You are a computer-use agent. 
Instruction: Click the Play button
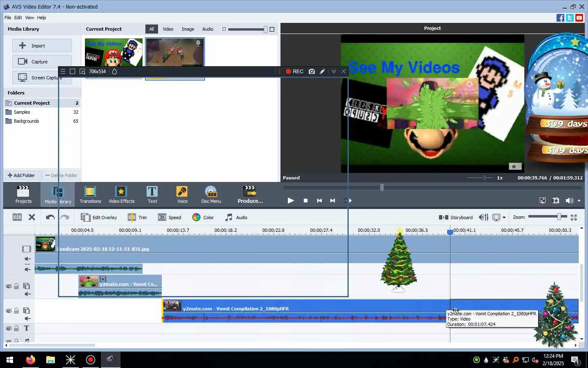click(x=291, y=200)
